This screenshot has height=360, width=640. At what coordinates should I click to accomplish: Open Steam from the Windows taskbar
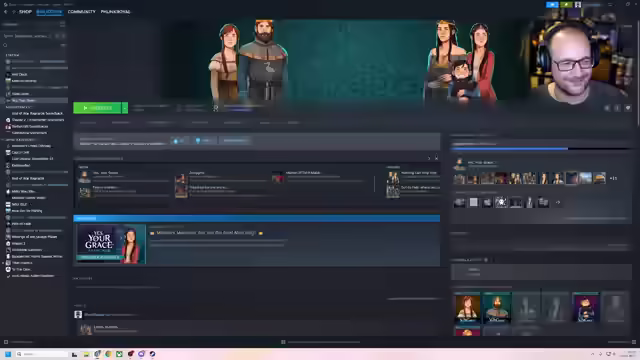tap(152, 354)
